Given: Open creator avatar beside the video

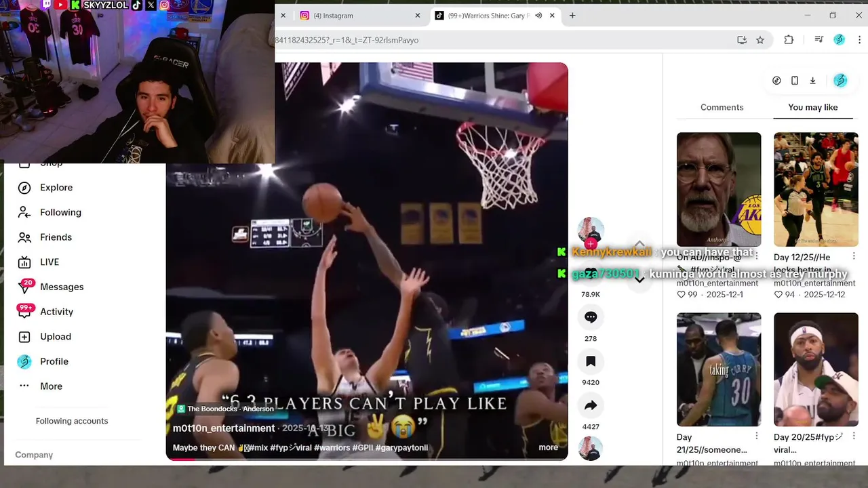Looking at the screenshot, I should [x=591, y=230].
